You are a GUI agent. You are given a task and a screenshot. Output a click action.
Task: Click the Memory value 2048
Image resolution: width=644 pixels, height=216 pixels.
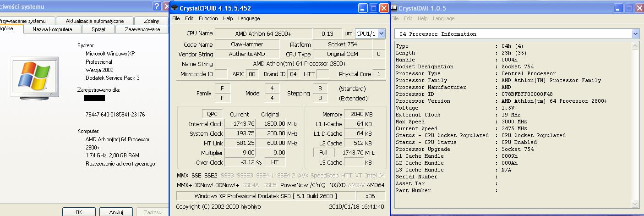[x=354, y=114]
